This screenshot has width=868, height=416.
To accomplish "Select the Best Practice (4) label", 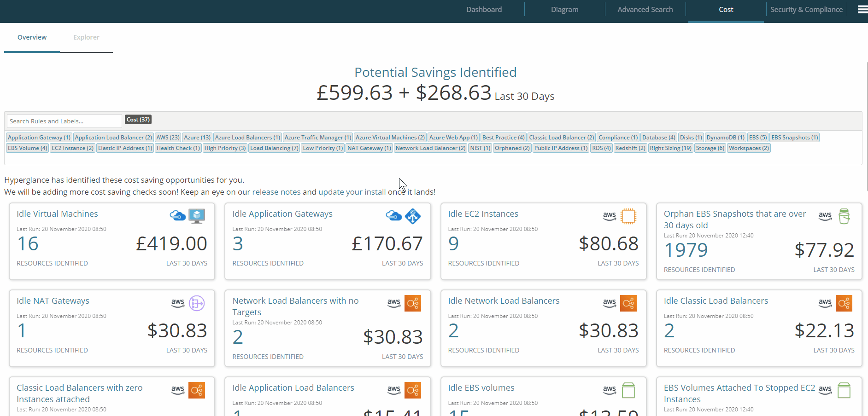I will (x=504, y=137).
